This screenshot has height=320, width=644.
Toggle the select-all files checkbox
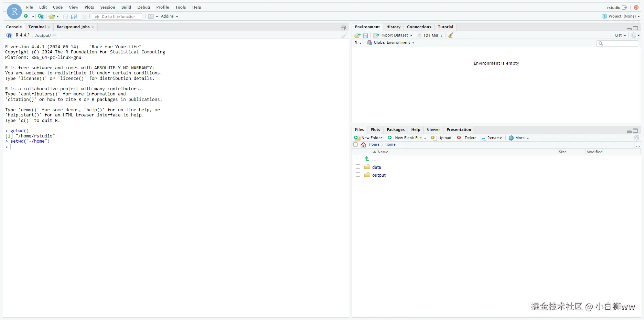[356, 145]
